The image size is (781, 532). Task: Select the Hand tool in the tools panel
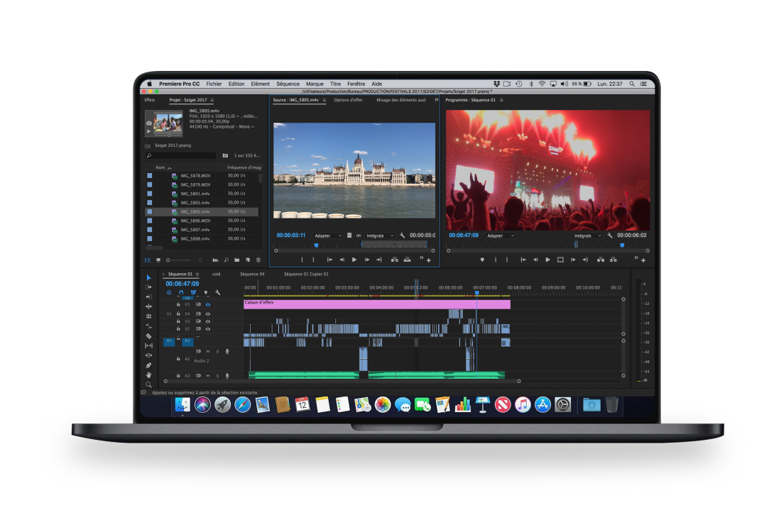pos(149,375)
